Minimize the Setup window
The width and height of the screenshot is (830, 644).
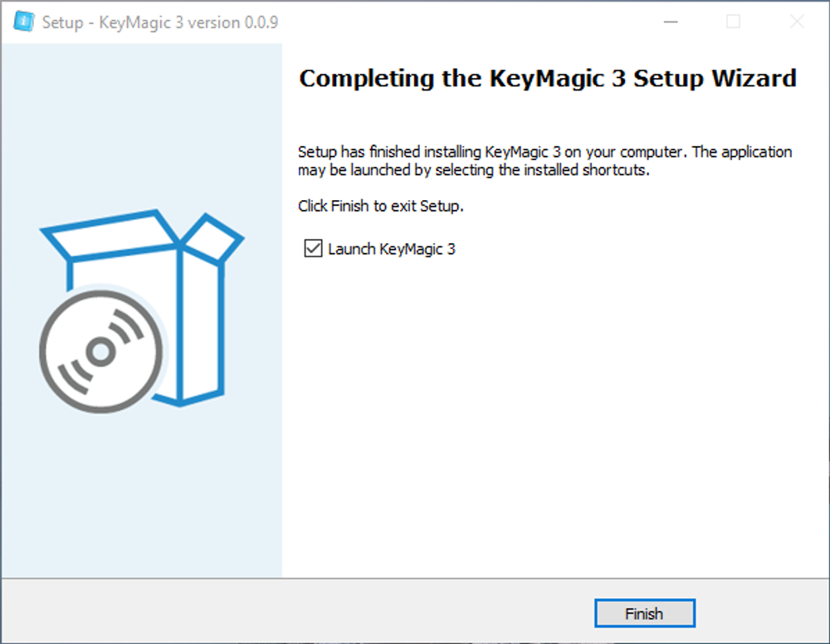pyautogui.click(x=671, y=22)
